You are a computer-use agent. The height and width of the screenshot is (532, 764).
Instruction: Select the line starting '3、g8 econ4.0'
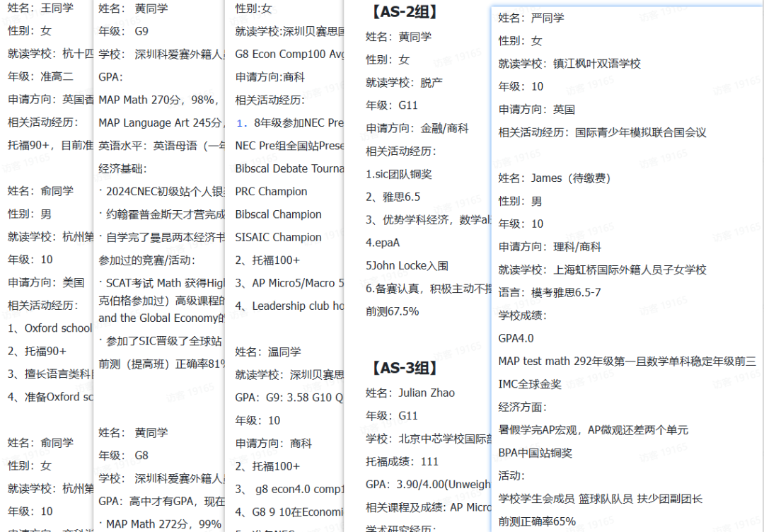[290, 489]
